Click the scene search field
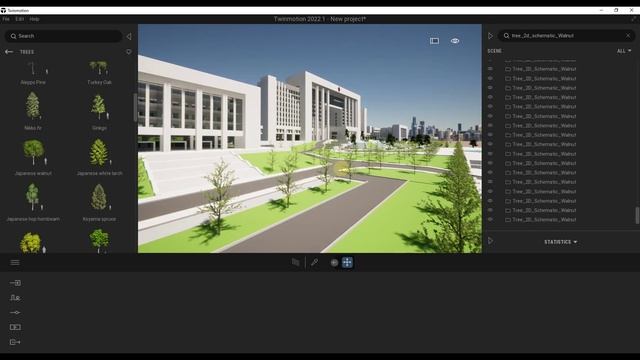The width and height of the screenshot is (640, 360). pos(566,36)
